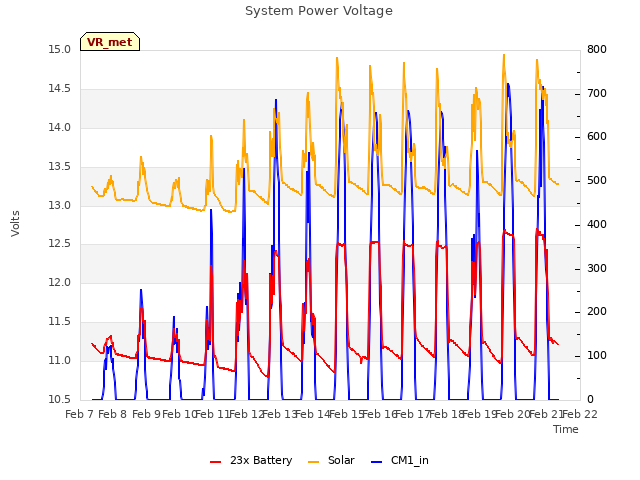Click the red 23x Battery legend swatch
The image size is (640, 480).
click(x=216, y=462)
